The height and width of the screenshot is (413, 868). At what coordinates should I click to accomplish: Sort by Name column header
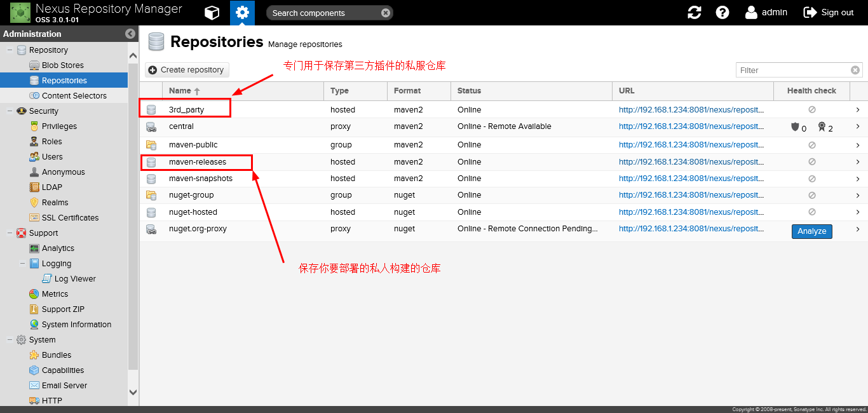[243, 91]
